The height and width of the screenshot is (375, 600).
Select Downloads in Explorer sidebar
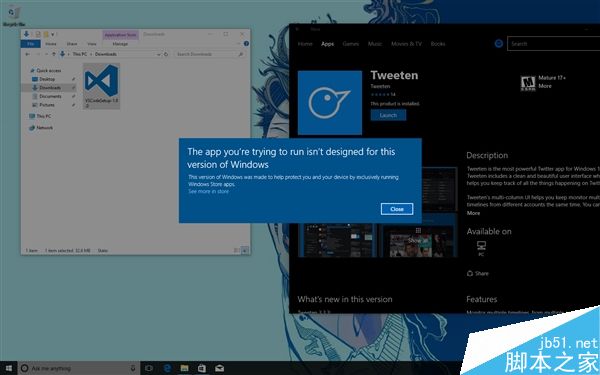[x=50, y=88]
